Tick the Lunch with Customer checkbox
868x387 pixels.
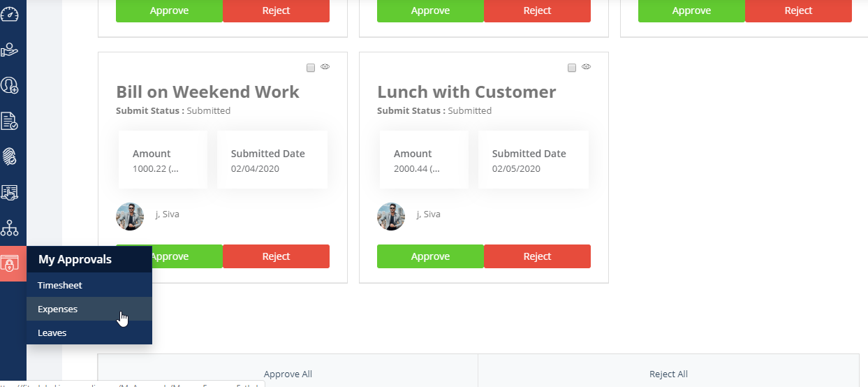click(572, 68)
